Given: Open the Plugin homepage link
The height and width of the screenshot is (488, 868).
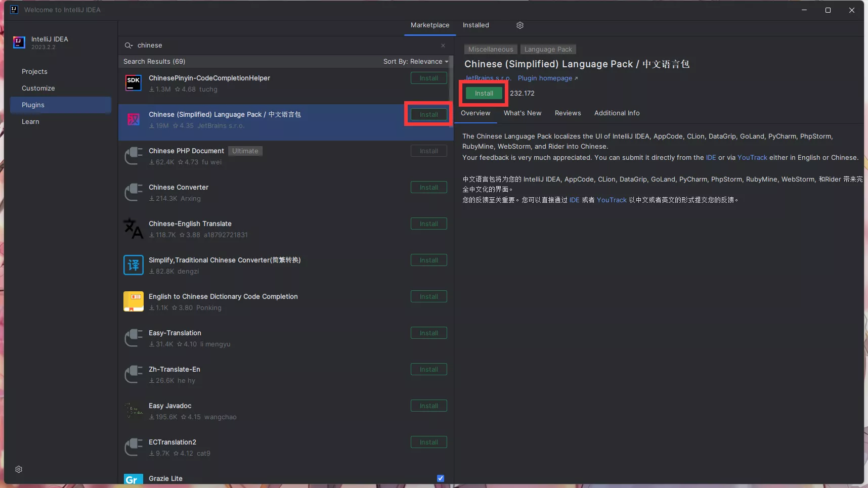Looking at the screenshot, I should (x=547, y=78).
